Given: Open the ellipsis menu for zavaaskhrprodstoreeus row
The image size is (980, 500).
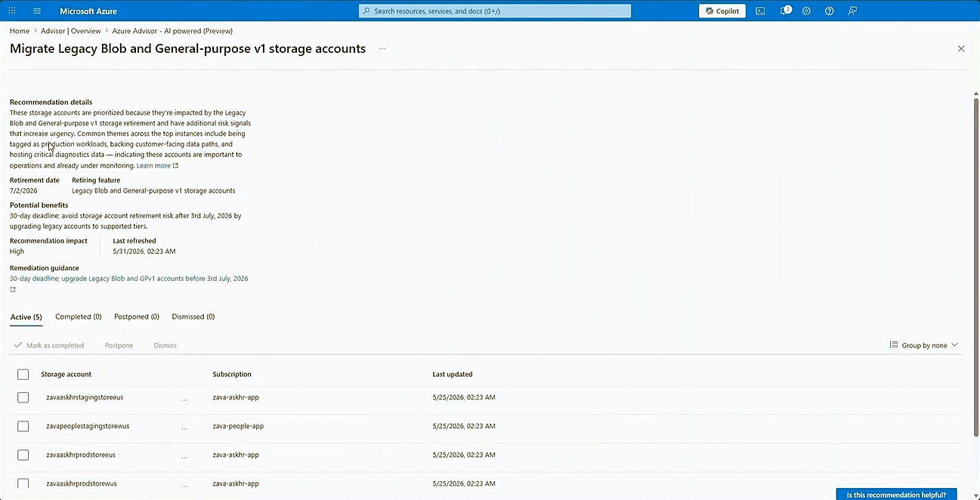Looking at the screenshot, I should (184, 456).
